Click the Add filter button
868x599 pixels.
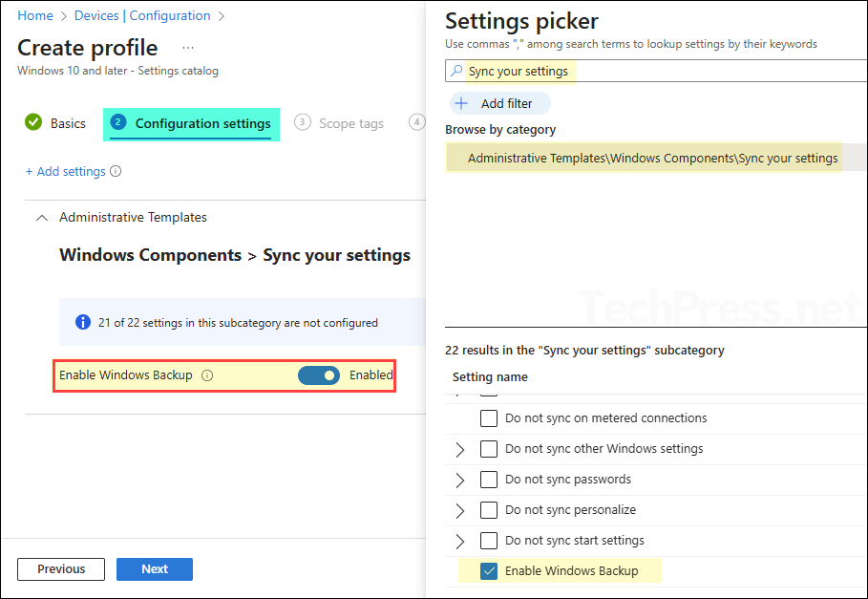499,103
